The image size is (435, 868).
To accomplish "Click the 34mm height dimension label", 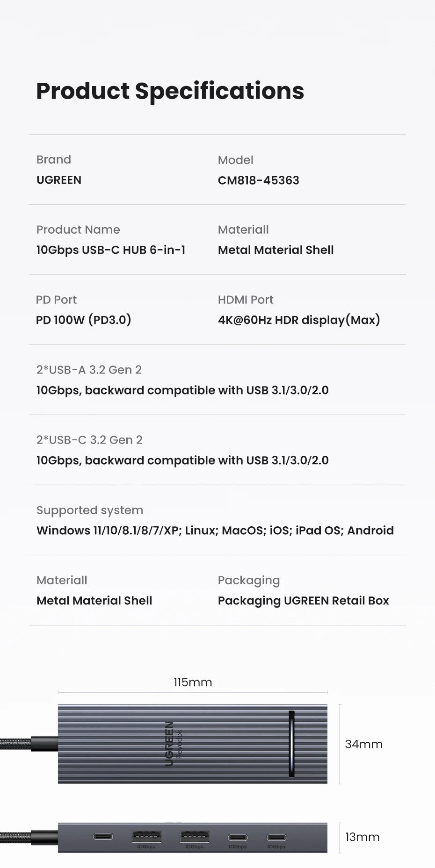I will [364, 744].
